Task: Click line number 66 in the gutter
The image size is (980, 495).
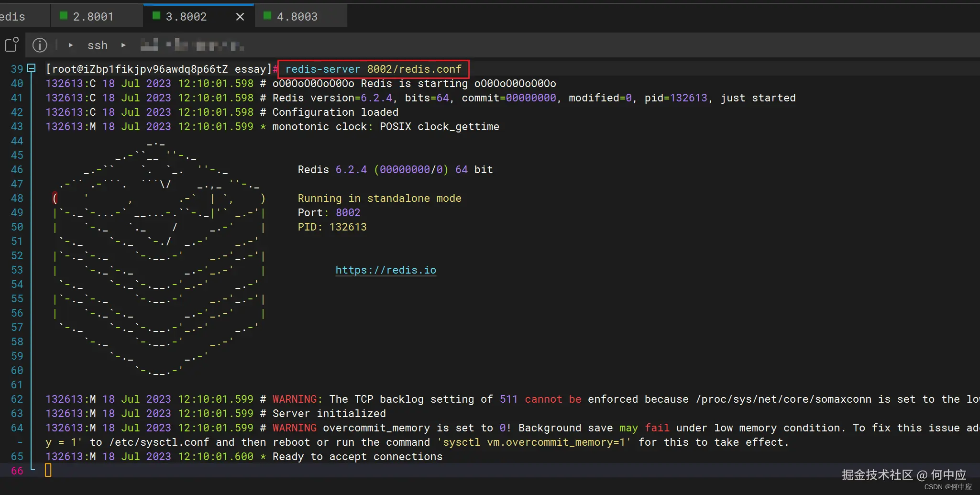Action: pos(17,471)
